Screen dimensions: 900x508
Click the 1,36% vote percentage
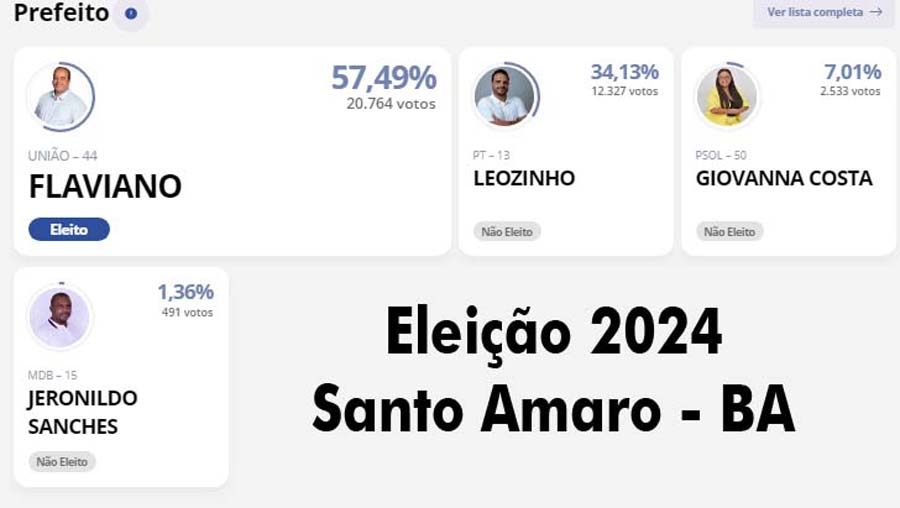coord(185,292)
